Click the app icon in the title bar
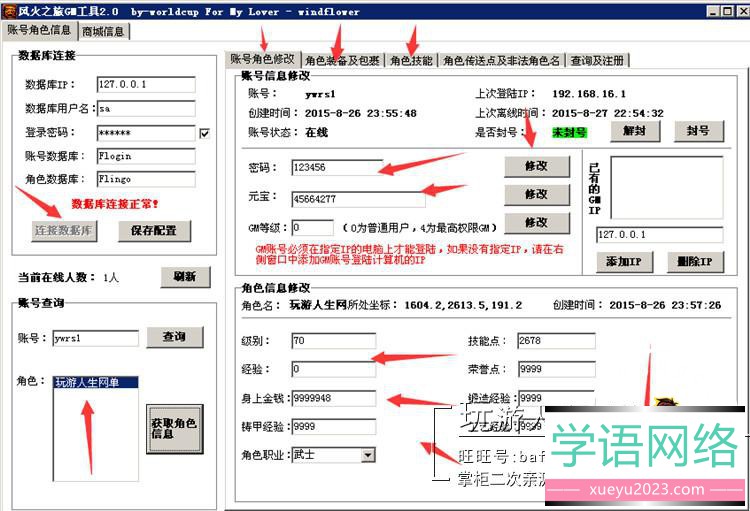The image size is (750, 511). point(10,9)
